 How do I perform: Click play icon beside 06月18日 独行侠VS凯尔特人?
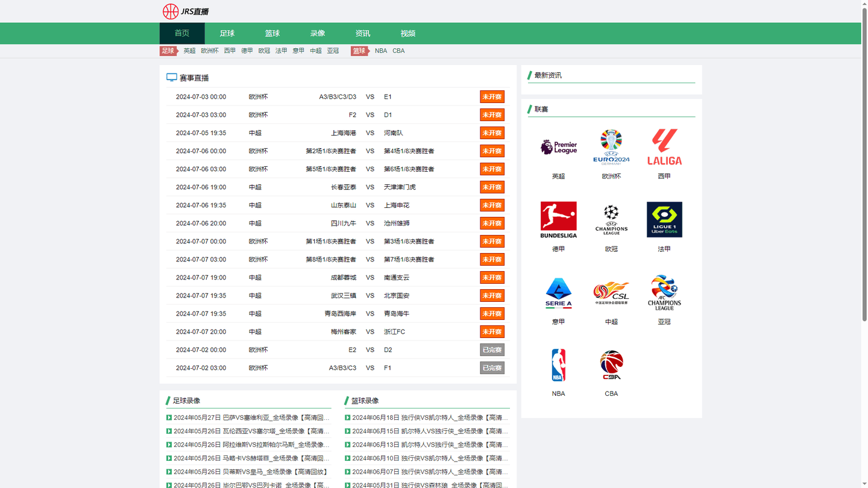(348, 418)
